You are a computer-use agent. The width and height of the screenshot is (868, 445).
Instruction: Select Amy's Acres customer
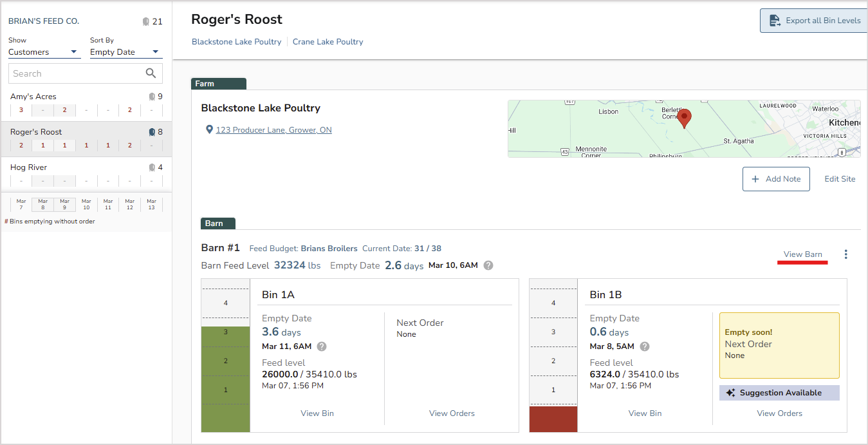(86, 104)
